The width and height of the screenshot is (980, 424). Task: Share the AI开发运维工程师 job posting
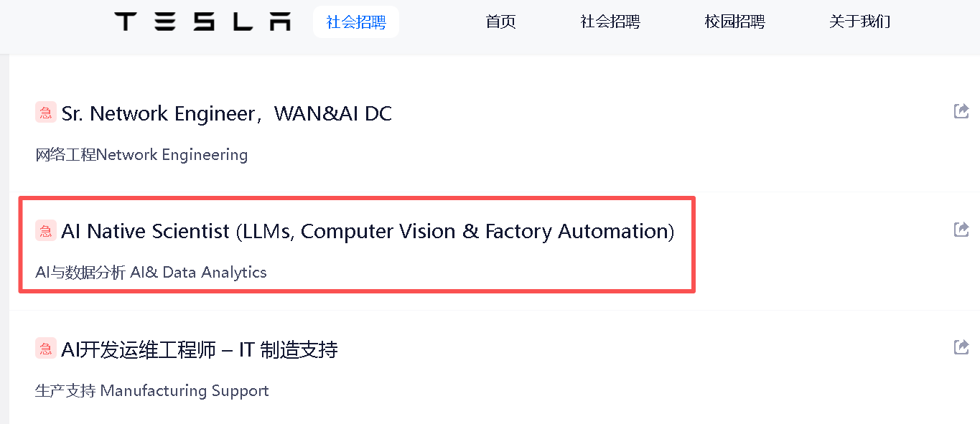pyautogui.click(x=961, y=347)
